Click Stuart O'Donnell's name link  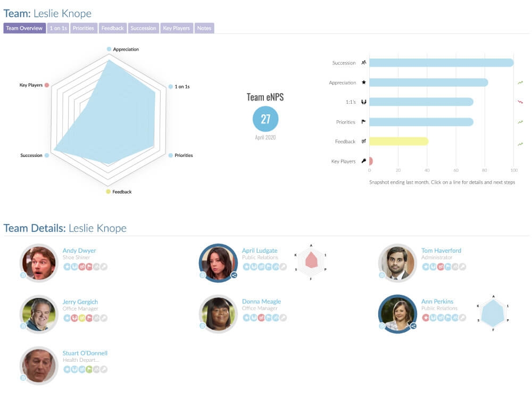click(85, 353)
